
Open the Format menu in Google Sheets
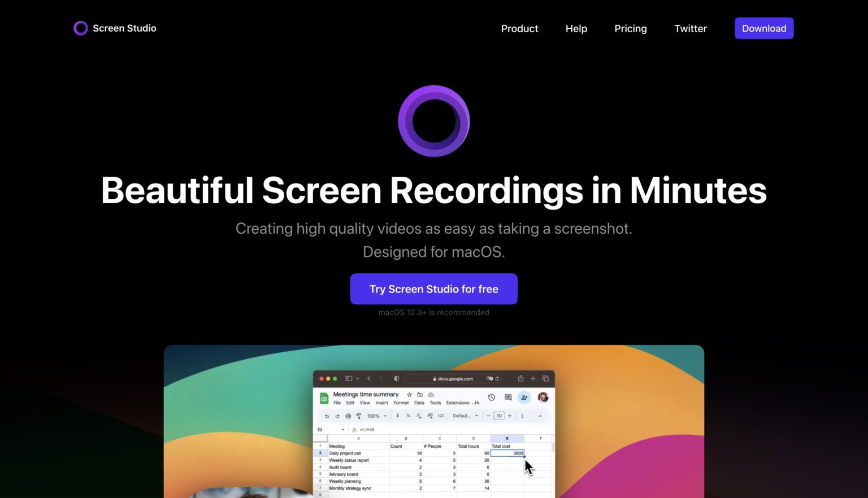tap(401, 403)
